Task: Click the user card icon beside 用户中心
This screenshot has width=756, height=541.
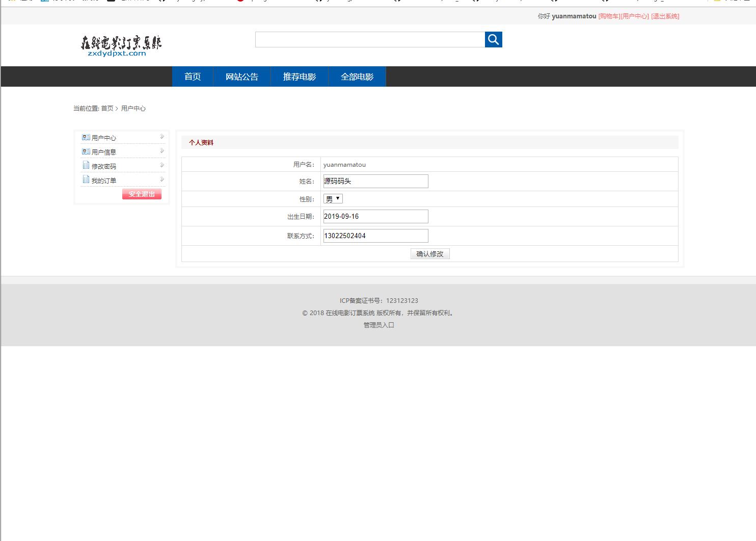Action: coord(86,137)
